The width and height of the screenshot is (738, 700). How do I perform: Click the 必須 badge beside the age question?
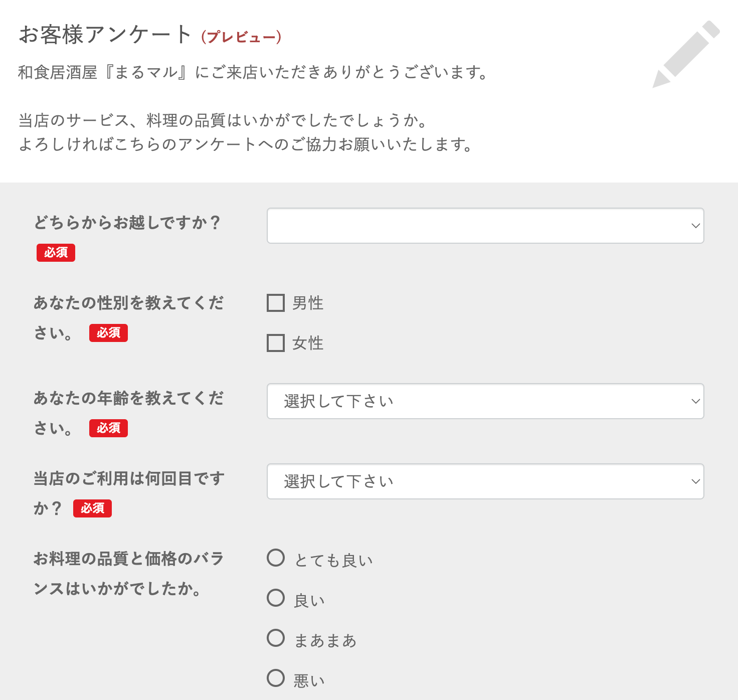108,428
